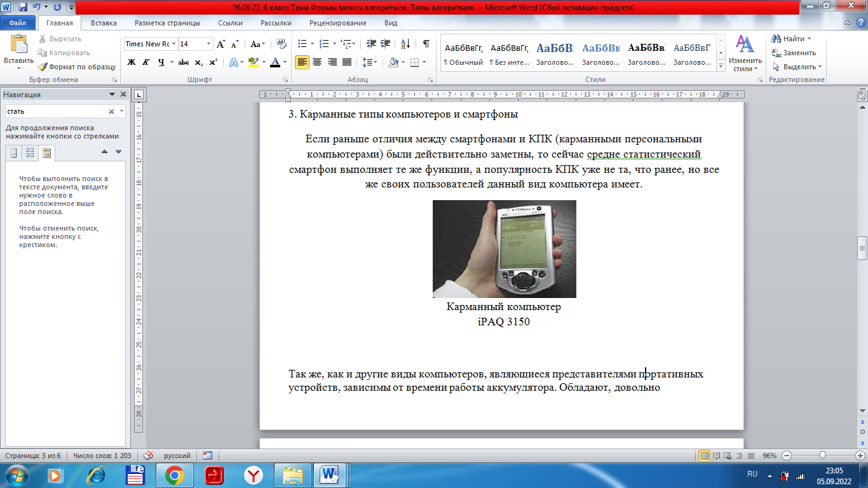Align text left
The height and width of the screenshot is (488, 868).
coord(302,62)
